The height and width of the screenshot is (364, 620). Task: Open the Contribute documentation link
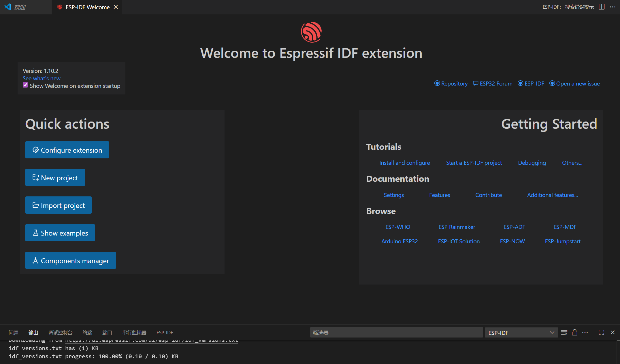coord(489,195)
